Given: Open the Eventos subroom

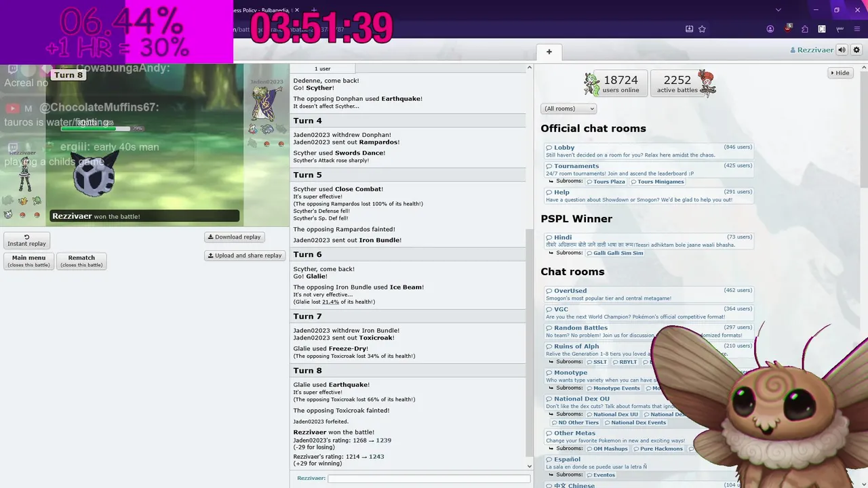Looking at the screenshot, I should pos(601,474).
